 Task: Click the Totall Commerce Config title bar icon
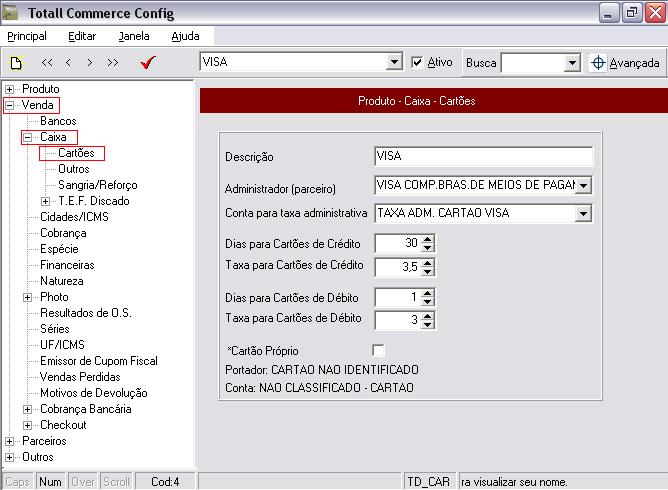click(10, 13)
